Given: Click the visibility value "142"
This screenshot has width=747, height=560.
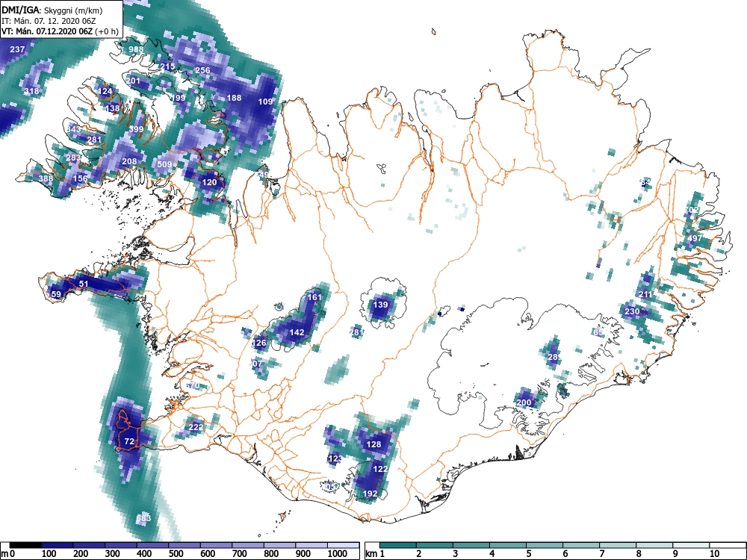Looking at the screenshot, I should click(x=297, y=332).
